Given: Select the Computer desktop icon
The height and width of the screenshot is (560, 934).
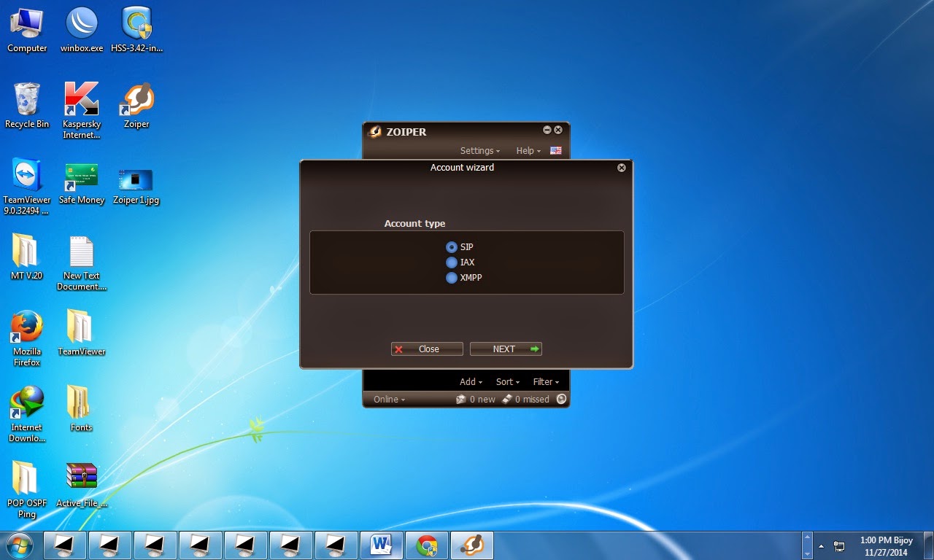Looking at the screenshot, I should click(27, 30).
